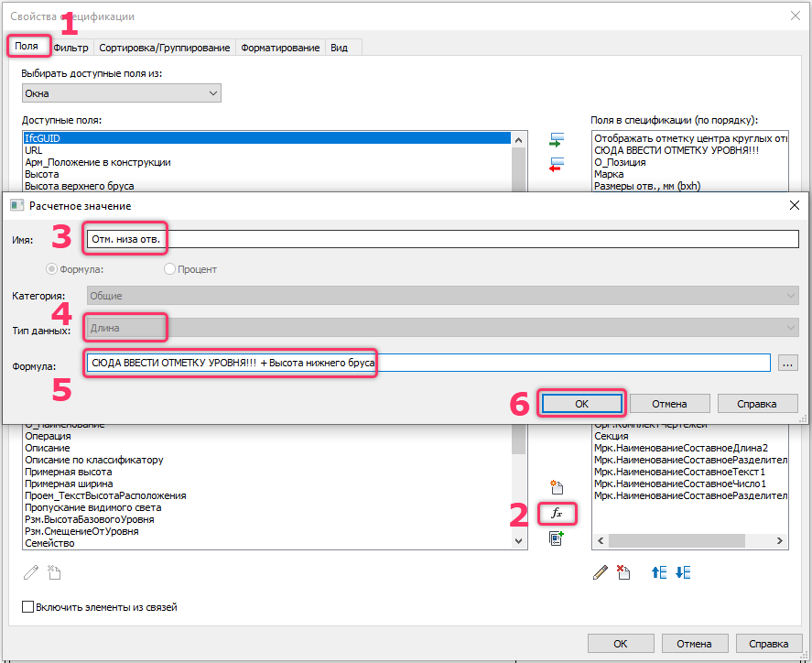Move parameter up with the up-arrow icon
This screenshot has height=663, width=812.
(659, 572)
